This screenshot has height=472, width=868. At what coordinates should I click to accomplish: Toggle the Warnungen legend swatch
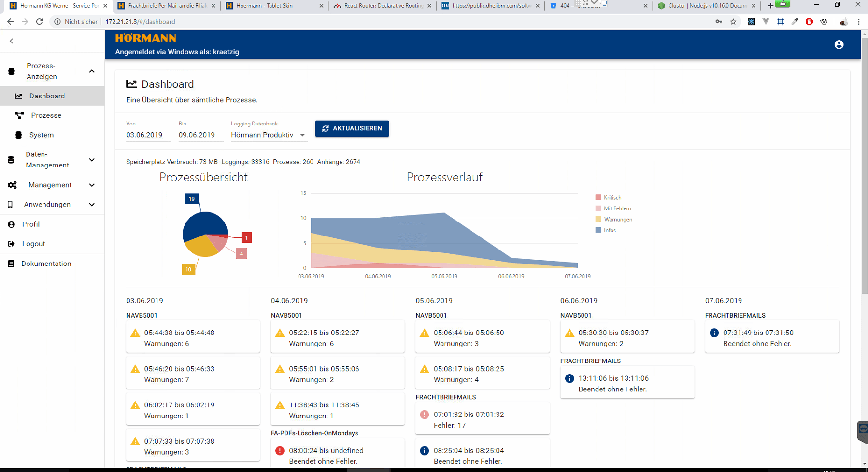598,219
